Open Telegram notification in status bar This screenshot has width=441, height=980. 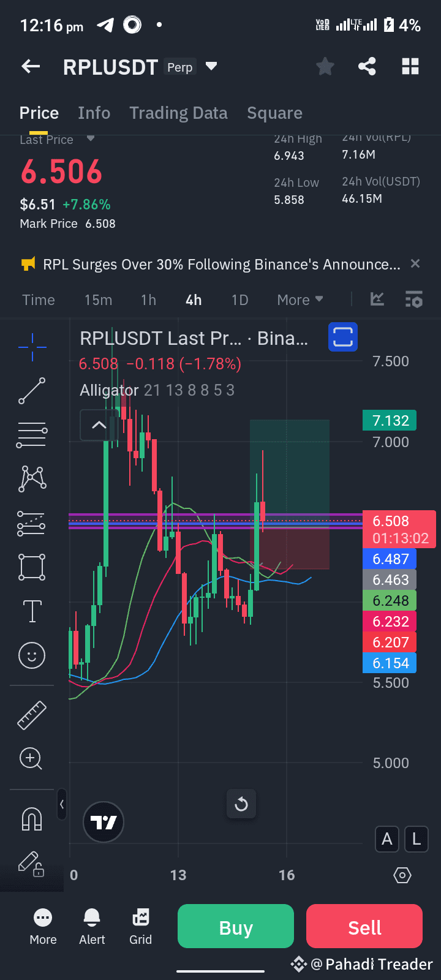105,25
